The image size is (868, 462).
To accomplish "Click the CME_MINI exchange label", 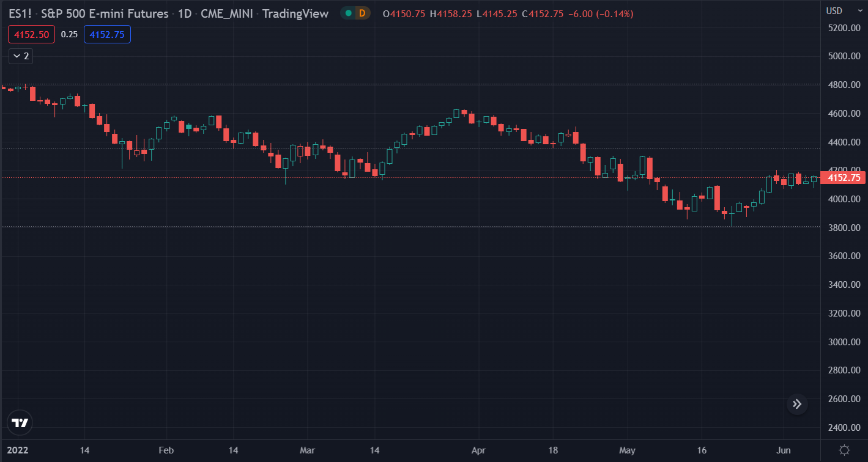I will click(x=227, y=13).
